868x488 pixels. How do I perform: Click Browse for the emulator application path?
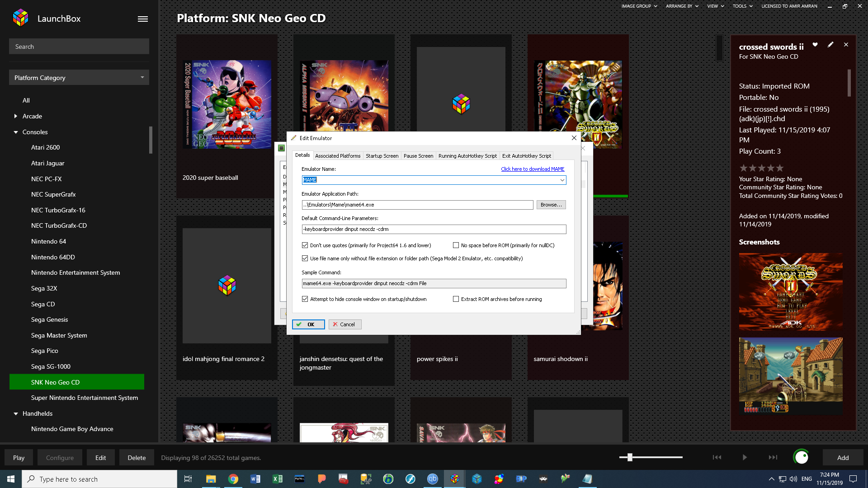(551, 205)
